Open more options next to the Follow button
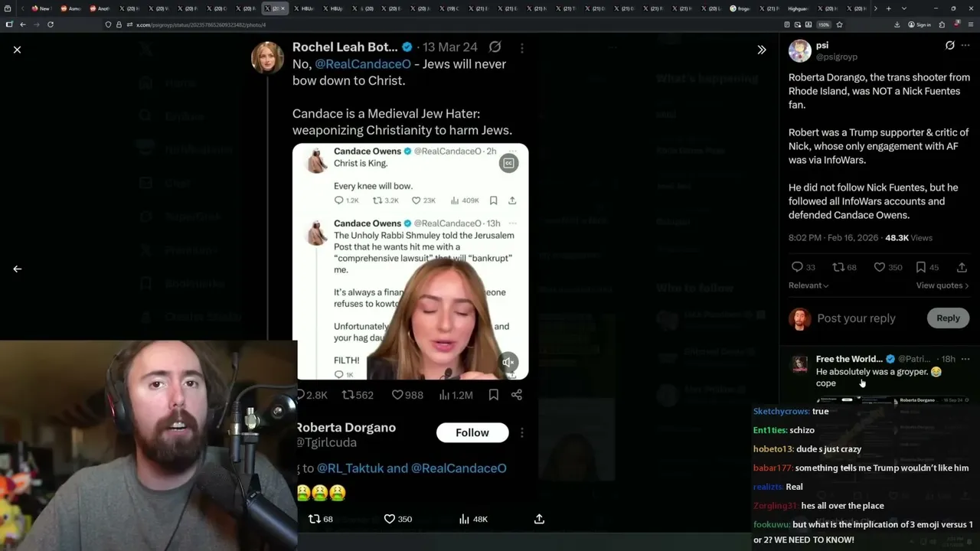This screenshot has height=551, width=980. pos(522,432)
